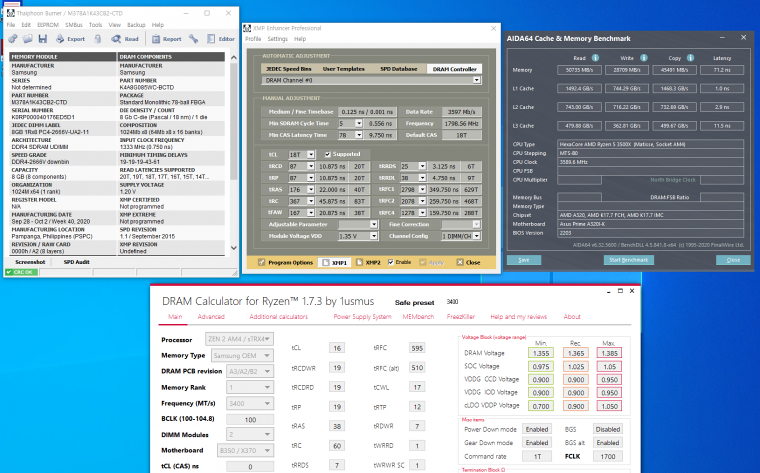Click the Close button in XMP Enhancer bottom bar

468,262
